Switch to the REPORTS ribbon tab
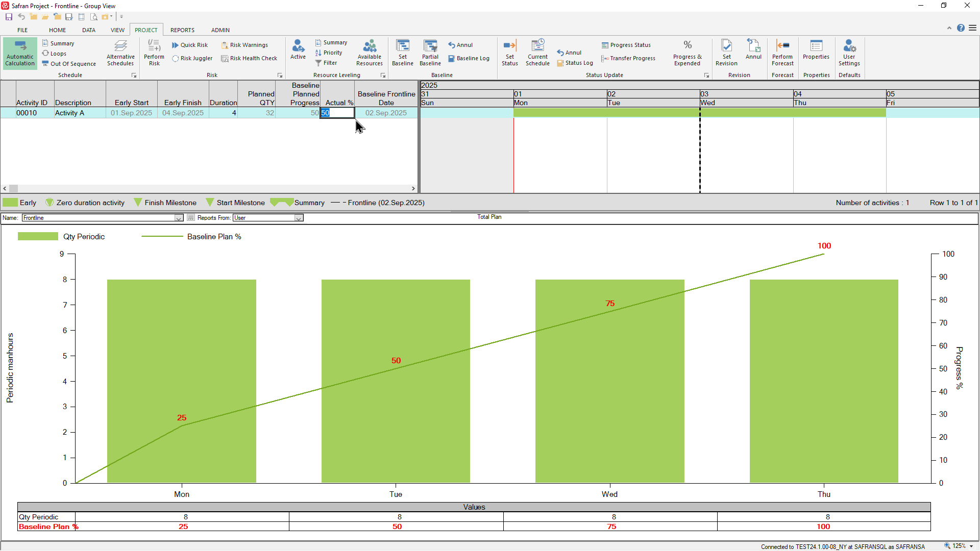980x551 pixels. (x=182, y=30)
